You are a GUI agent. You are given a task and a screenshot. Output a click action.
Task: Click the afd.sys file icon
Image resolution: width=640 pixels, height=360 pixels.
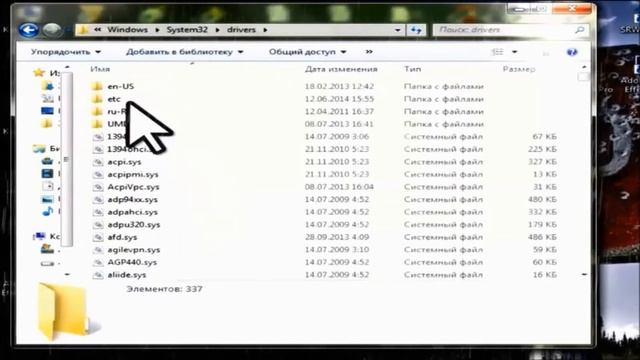(98, 238)
